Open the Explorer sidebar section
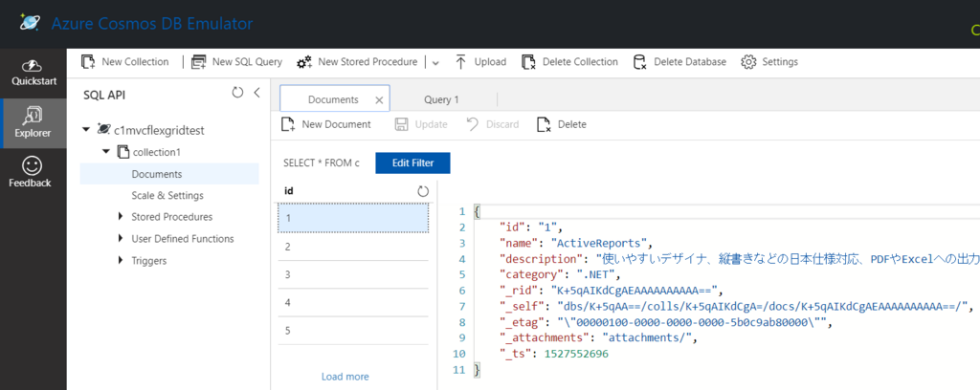This screenshot has width=980, height=390. [33, 123]
